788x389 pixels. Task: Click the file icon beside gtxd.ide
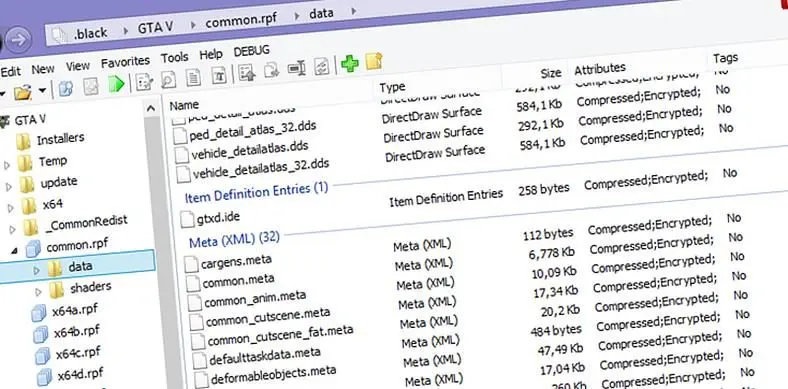point(186,219)
